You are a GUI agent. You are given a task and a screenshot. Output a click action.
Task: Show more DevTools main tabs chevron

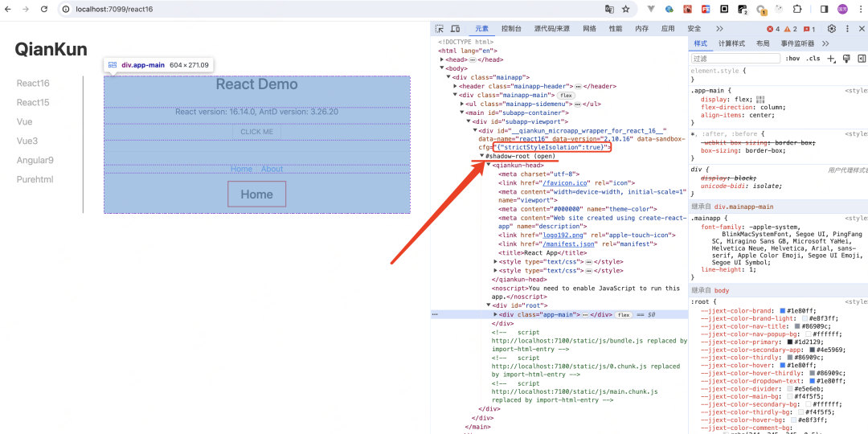719,29
